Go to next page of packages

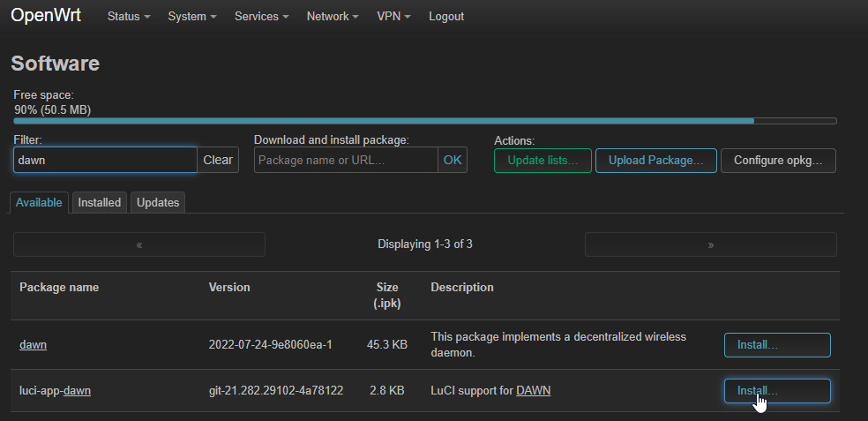[711, 244]
